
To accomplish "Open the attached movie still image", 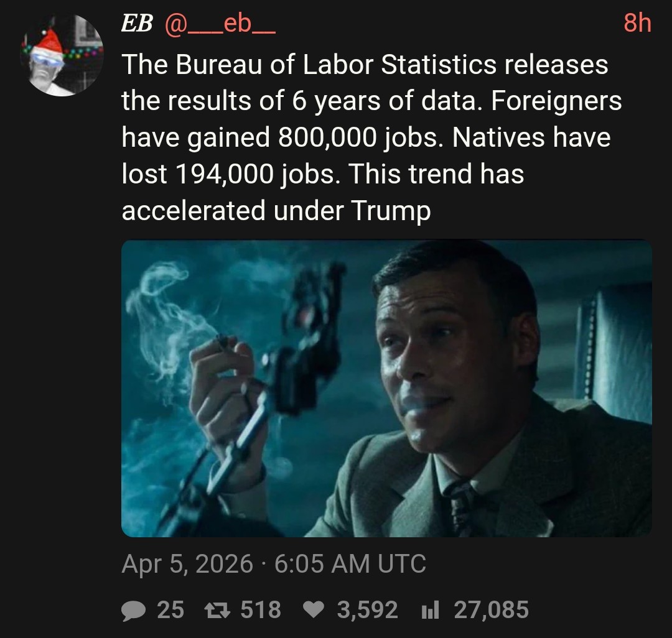I will (386, 388).
